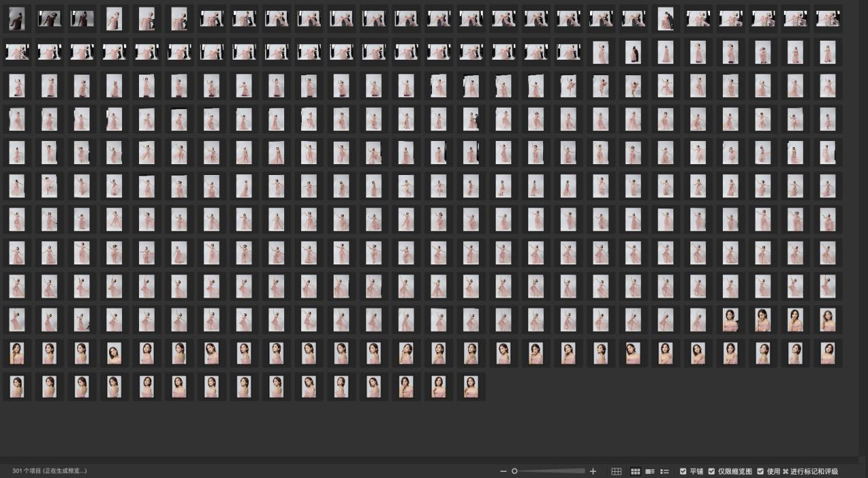Select the last thumbnail in second row
Screen dimensions: 868x478
827,52
